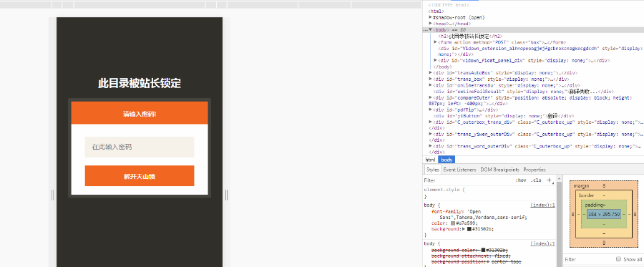Screen dimensions: 644x267
Task: Expand the pdfTip div node
Action: point(430,110)
